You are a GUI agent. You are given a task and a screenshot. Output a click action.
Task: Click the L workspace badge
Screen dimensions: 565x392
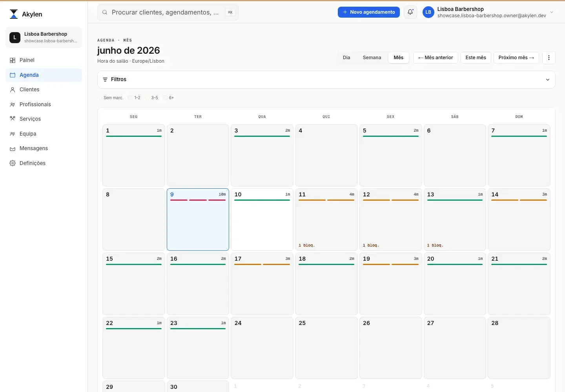pos(15,38)
